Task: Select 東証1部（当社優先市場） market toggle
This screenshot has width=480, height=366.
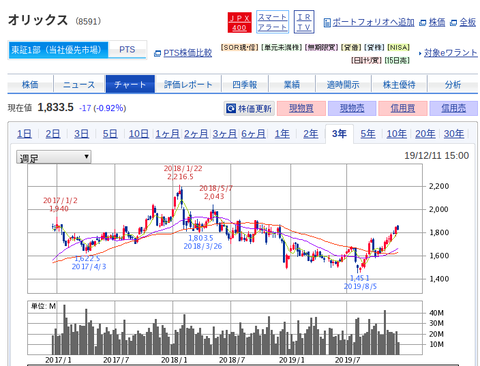Action: click(58, 50)
